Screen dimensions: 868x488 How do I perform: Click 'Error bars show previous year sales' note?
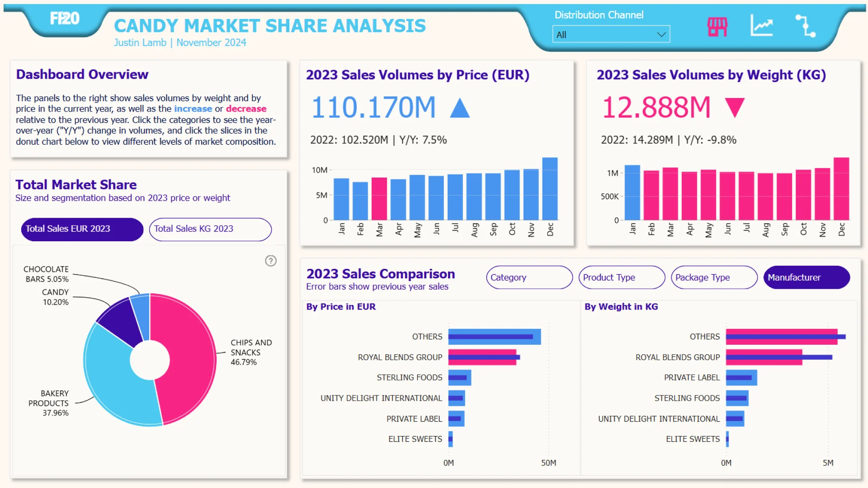(377, 286)
